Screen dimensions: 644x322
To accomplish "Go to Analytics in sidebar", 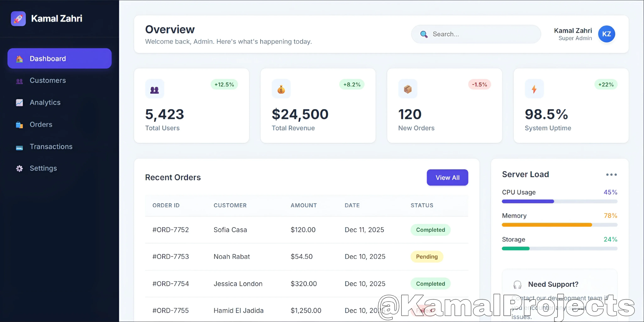I will tap(45, 103).
